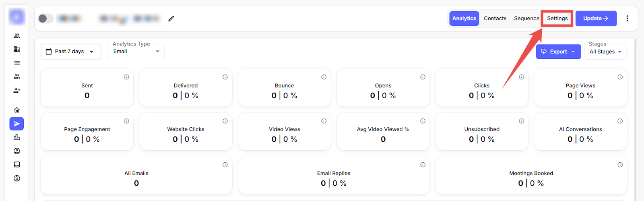Viewport: 644px width, 201px height.
Task: Open the Past 7 days date dropdown
Action: (x=70, y=52)
